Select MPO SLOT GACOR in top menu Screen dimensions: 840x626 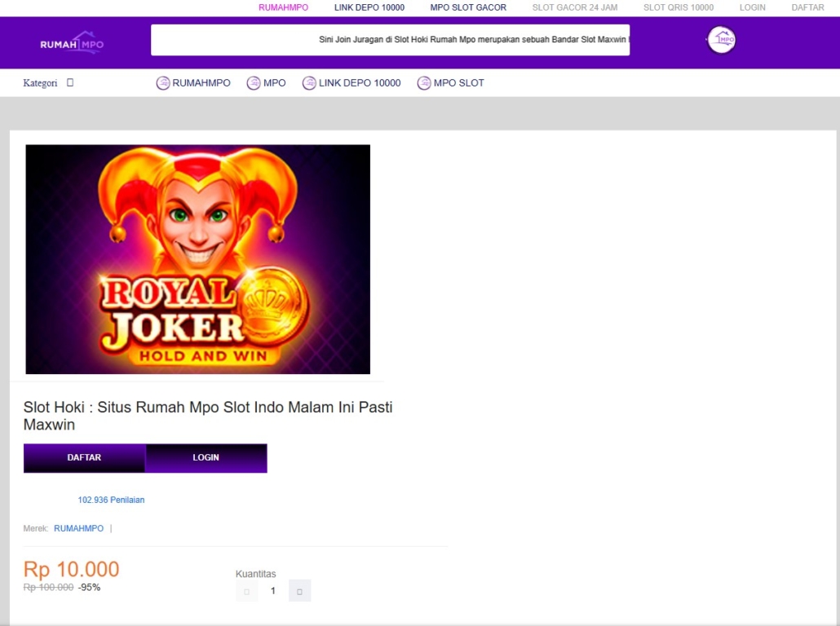[x=468, y=7]
